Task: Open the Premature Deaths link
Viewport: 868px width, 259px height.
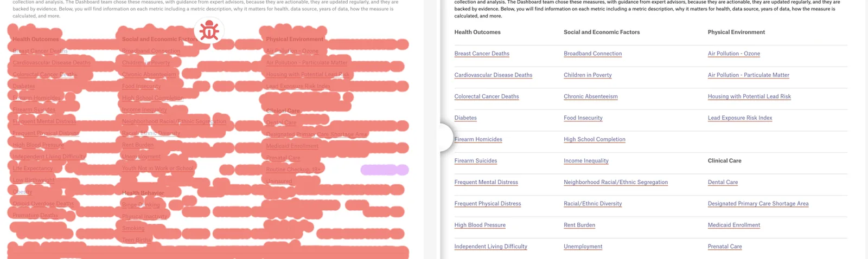Action: tap(35, 216)
